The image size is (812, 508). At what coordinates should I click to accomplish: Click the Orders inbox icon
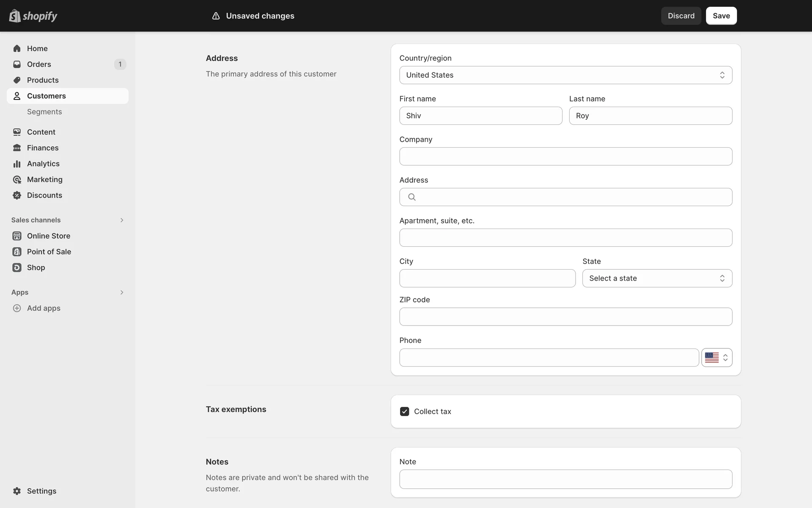(17, 64)
